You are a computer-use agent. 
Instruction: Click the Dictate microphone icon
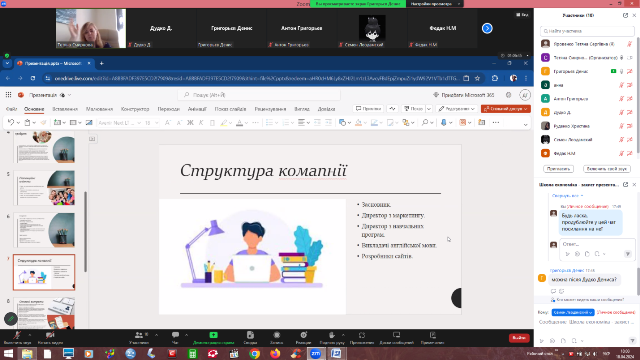coord(444,122)
